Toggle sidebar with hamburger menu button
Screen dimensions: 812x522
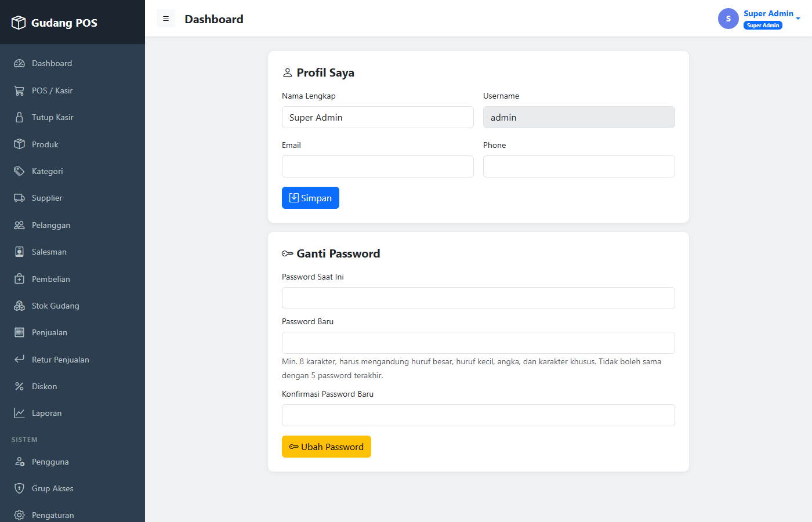click(x=166, y=19)
